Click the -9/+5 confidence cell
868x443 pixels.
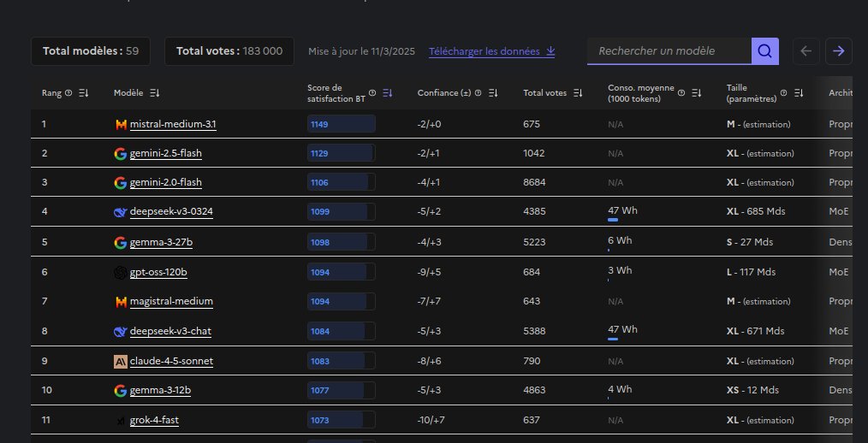point(429,272)
